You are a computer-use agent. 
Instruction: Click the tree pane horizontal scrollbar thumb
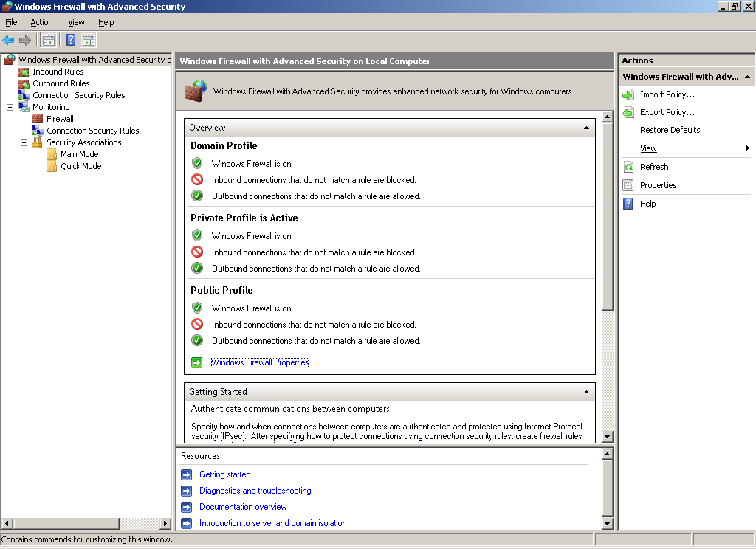coord(66,523)
